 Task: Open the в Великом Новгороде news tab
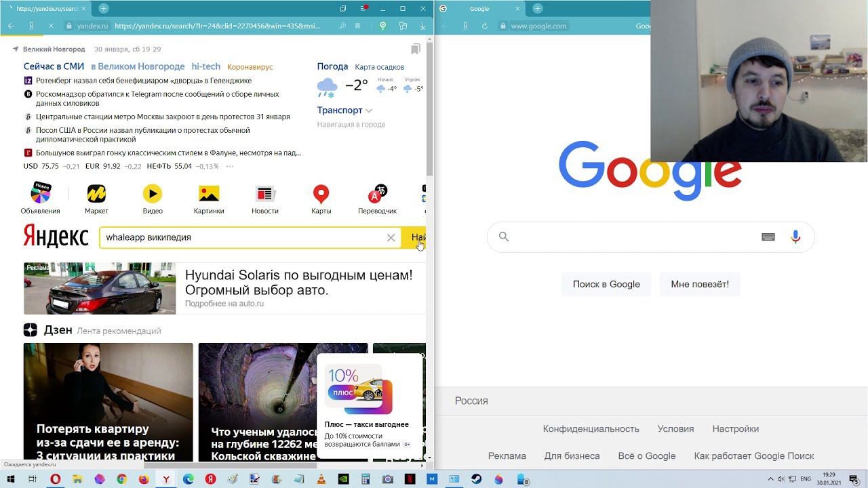138,66
